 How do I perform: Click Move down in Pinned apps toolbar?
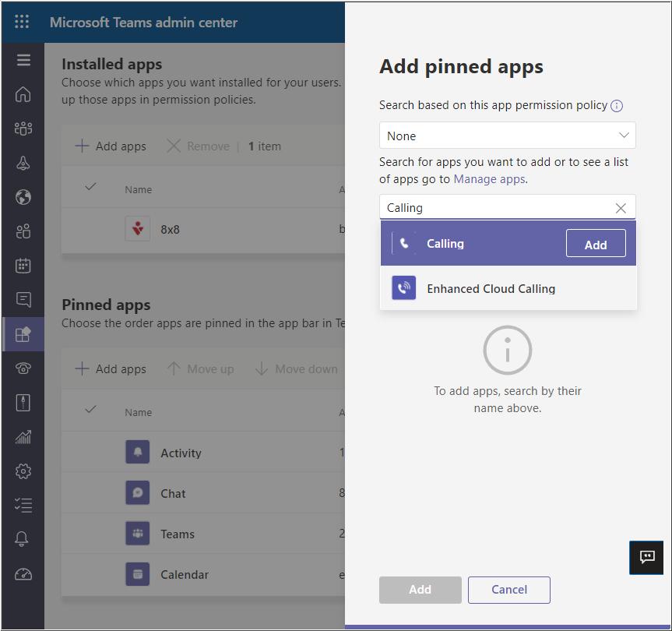click(296, 369)
